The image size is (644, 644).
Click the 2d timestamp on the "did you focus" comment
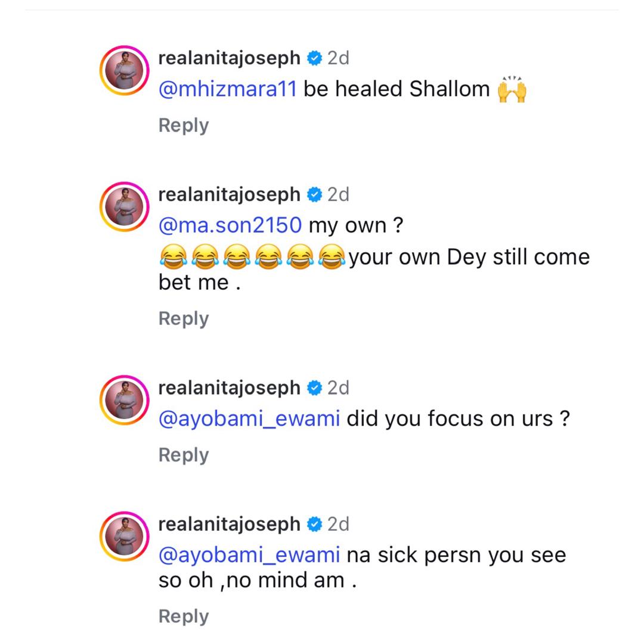[x=338, y=388]
